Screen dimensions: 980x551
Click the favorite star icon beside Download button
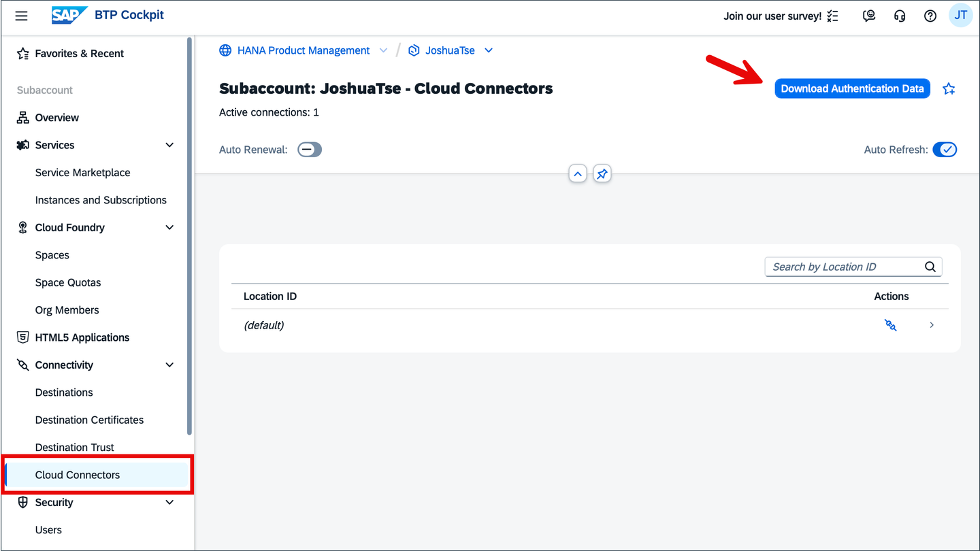click(x=949, y=88)
